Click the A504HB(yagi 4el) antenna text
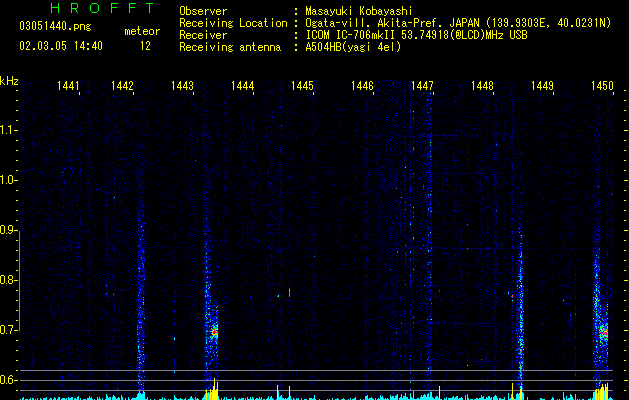The image size is (629, 400). pyautogui.click(x=353, y=47)
